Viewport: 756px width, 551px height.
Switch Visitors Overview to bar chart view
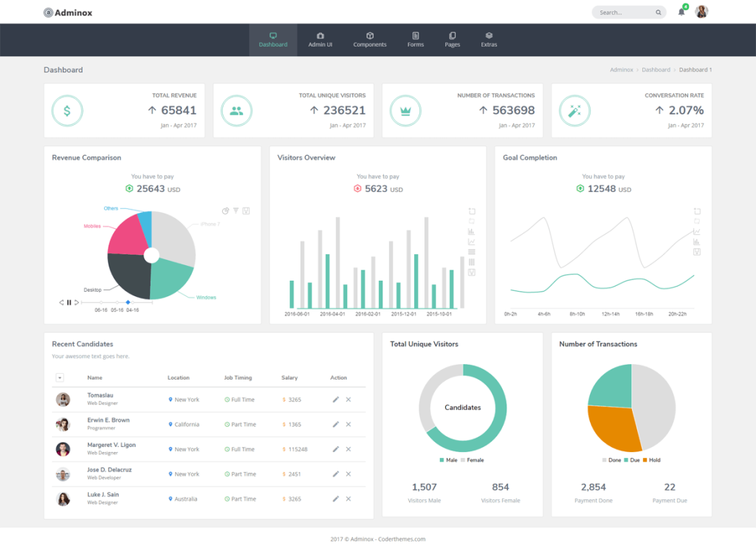point(471,232)
